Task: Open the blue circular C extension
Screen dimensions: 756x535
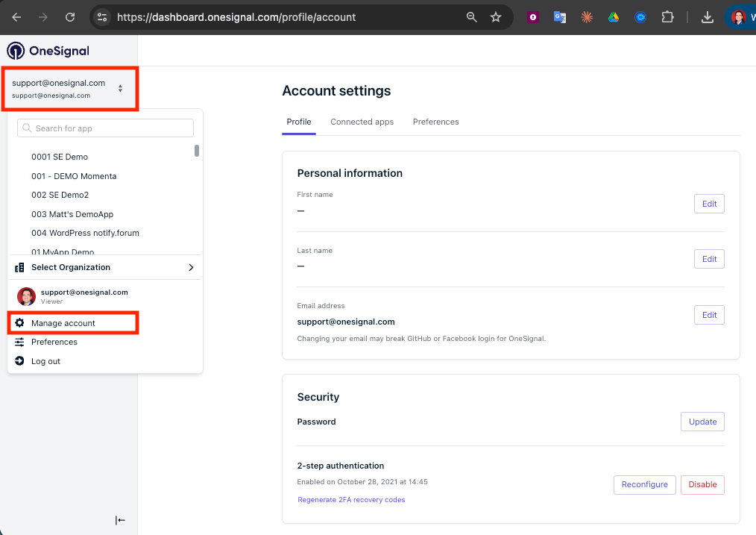Action: [640, 17]
